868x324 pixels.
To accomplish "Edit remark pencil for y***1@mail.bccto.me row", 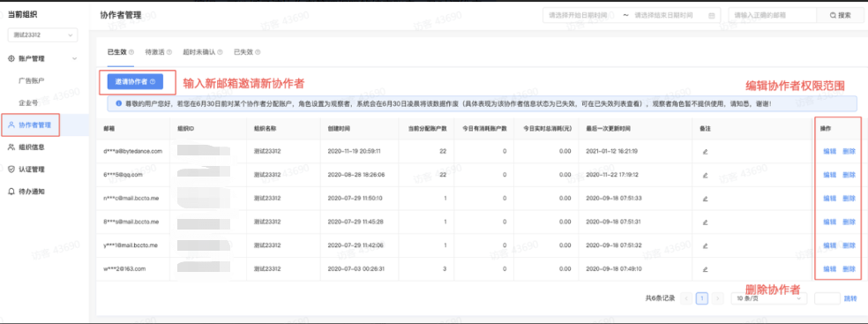I will [x=705, y=245].
